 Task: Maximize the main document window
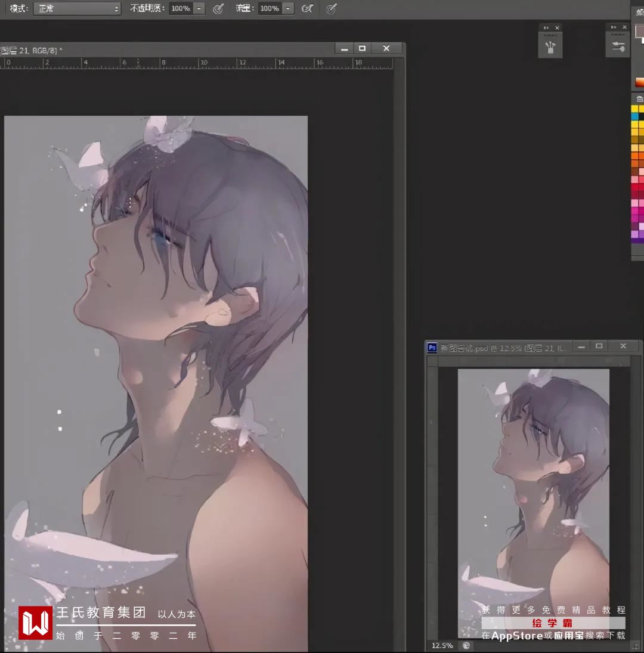[x=362, y=49]
